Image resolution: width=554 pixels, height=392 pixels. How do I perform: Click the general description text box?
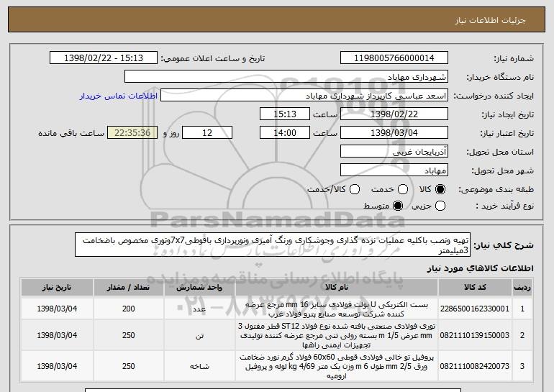(273, 245)
